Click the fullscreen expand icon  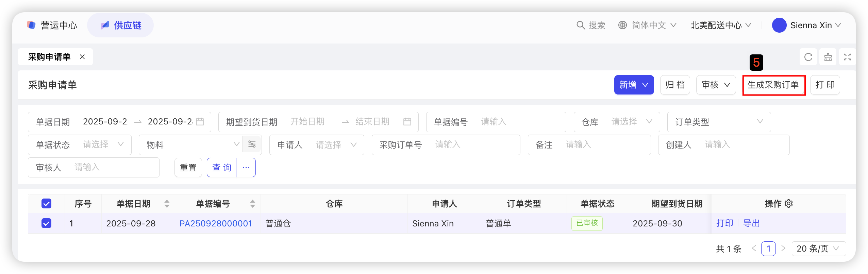click(847, 57)
